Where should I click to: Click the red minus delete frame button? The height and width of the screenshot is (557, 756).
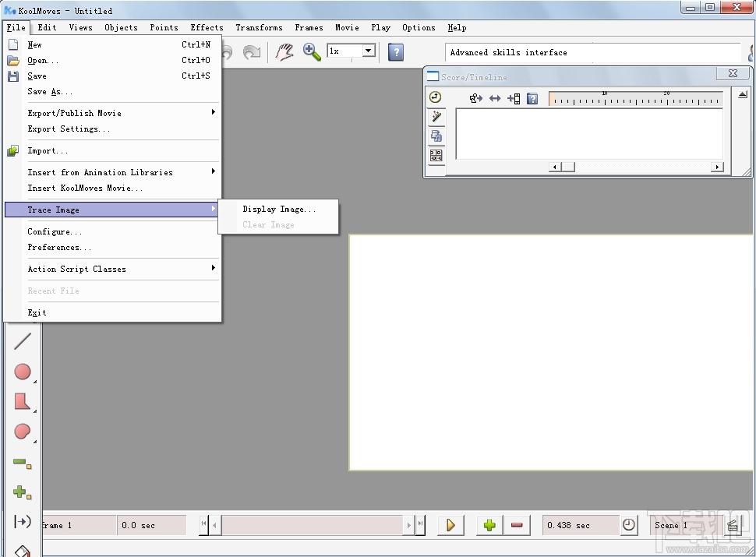click(516, 525)
